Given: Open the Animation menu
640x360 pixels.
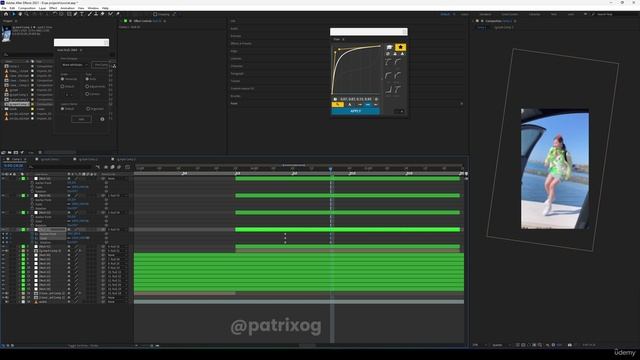Looking at the screenshot, I should click(x=67, y=8).
